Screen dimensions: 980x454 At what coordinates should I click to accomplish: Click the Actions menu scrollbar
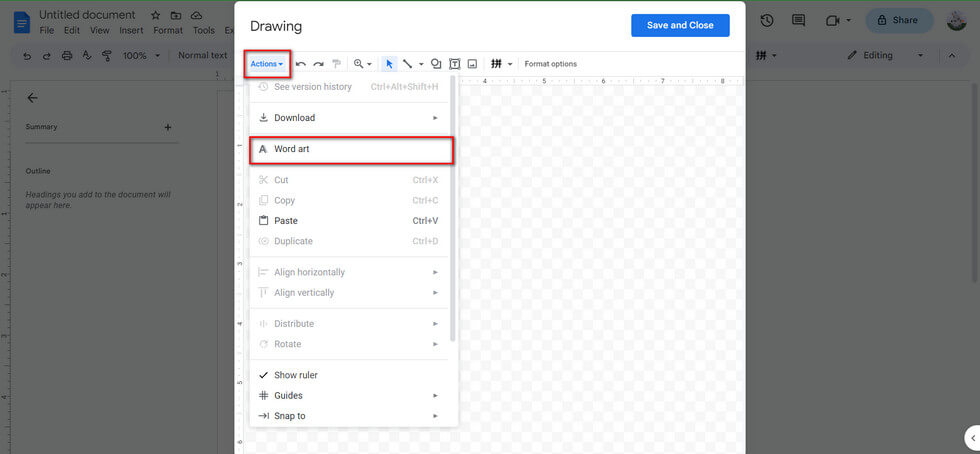tap(453, 210)
